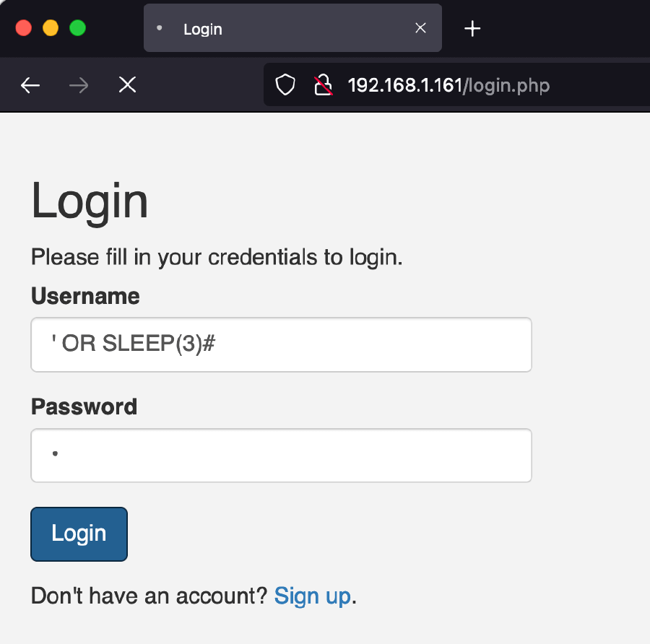
Task: Close the browser window with red button
Action: point(24,28)
